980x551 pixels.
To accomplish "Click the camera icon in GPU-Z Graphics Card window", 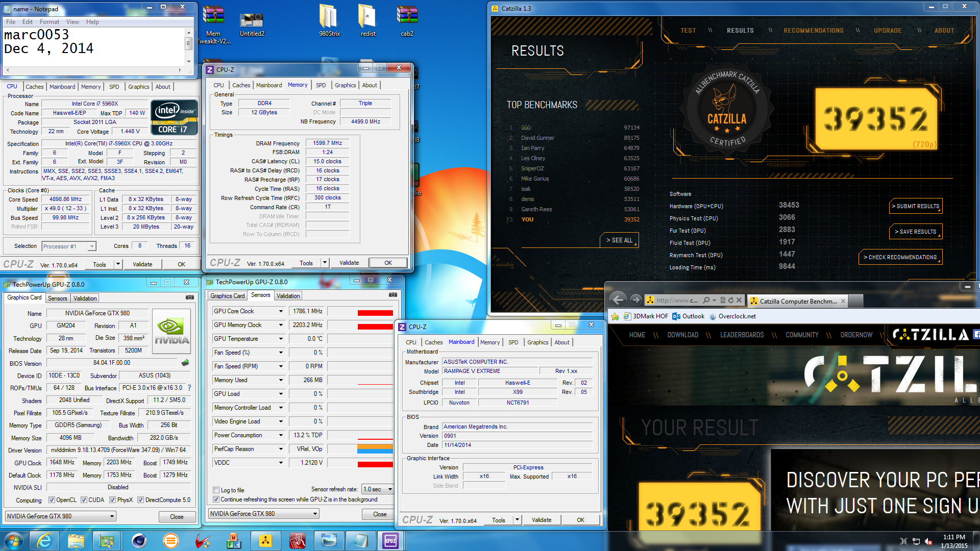I will (190, 297).
